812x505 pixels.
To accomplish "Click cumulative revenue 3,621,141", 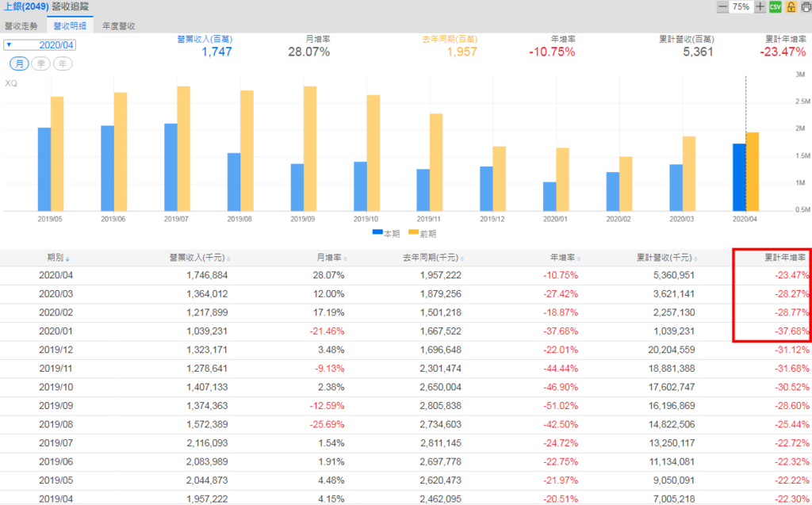I will [x=674, y=293].
